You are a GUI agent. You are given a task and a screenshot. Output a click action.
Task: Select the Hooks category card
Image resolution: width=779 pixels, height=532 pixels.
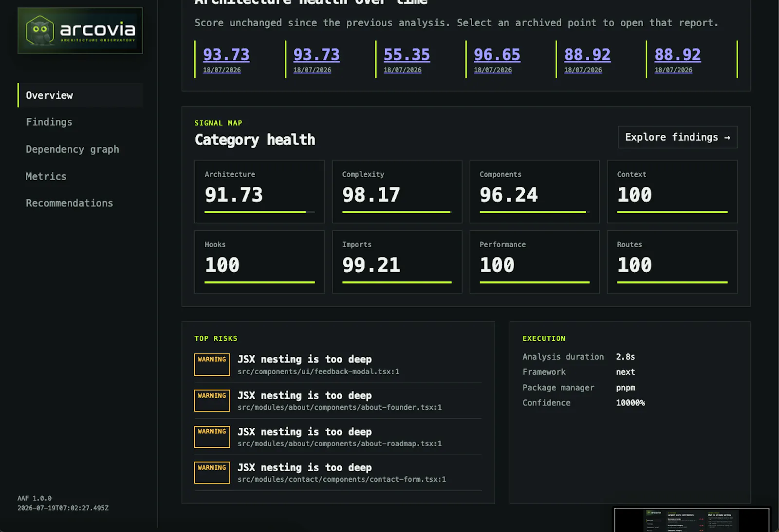tap(260, 262)
